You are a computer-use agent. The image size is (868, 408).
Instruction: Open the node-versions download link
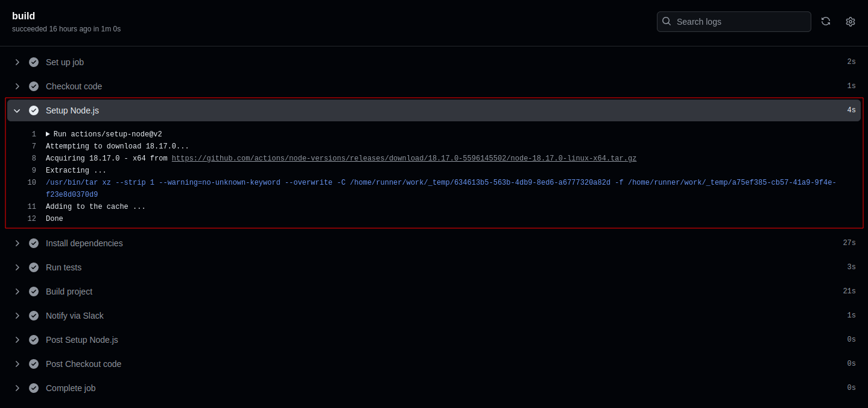pyautogui.click(x=404, y=158)
